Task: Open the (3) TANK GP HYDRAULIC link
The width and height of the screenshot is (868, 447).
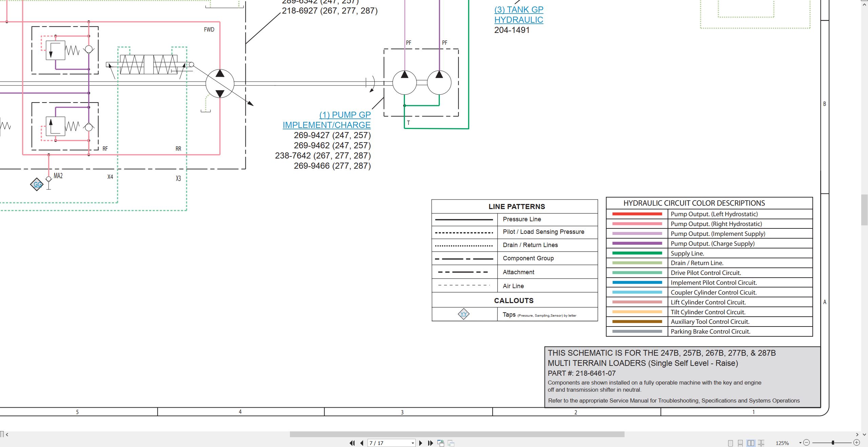Action: coord(519,15)
